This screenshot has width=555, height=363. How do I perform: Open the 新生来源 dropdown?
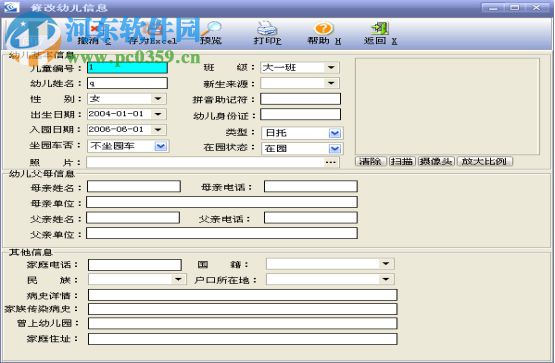331,83
